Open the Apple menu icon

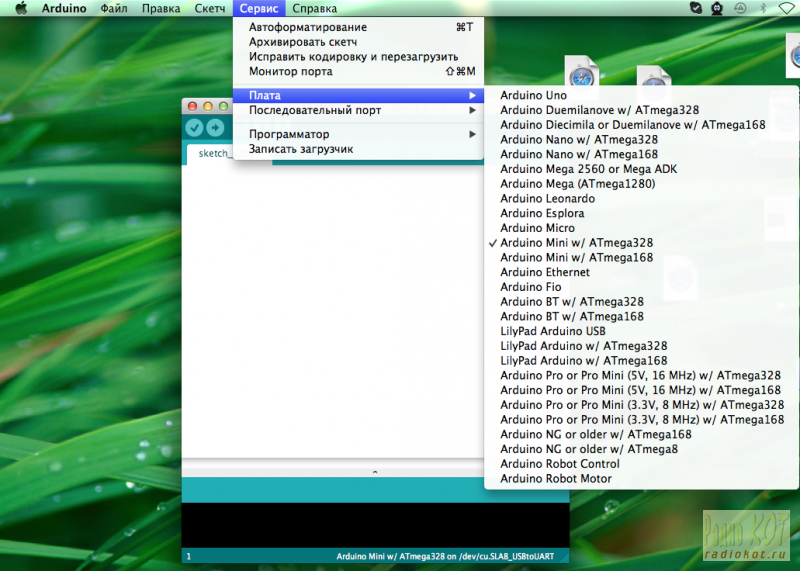(21, 8)
